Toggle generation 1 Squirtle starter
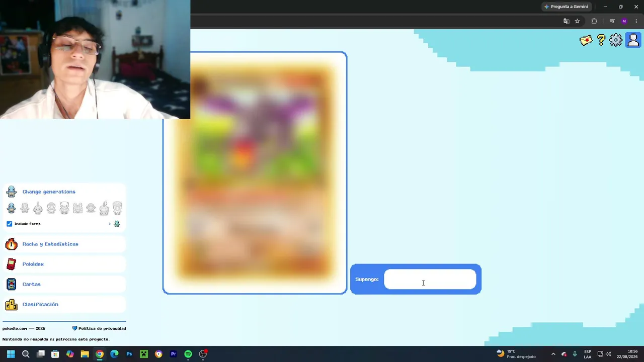 pyautogui.click(x=12, y=208)
